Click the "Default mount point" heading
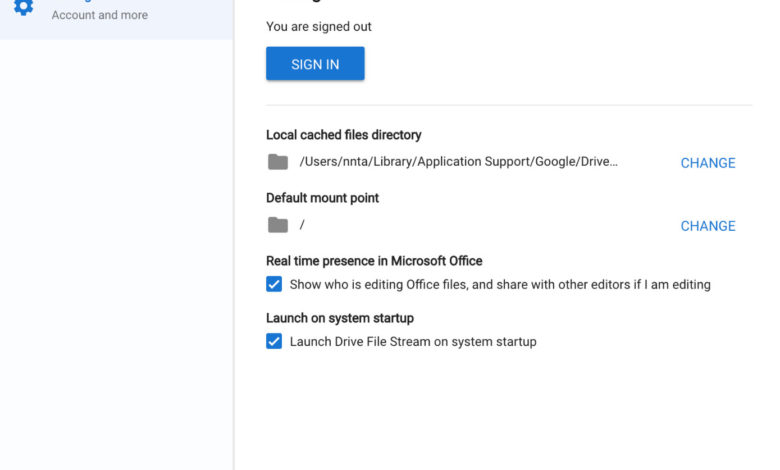Viewport: 780px width, 470px height. coord(322,198)
